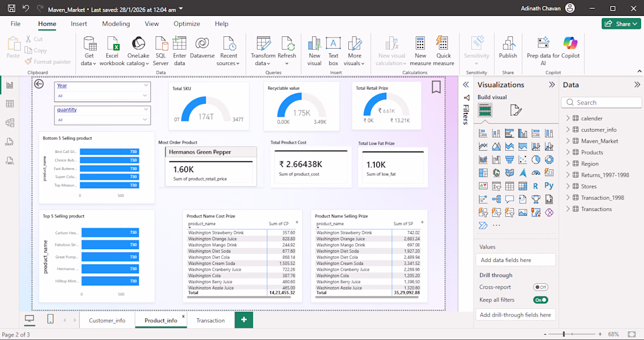Click the Fit to page icon
This screenshot has height=340, width=644.
point(632,334)
